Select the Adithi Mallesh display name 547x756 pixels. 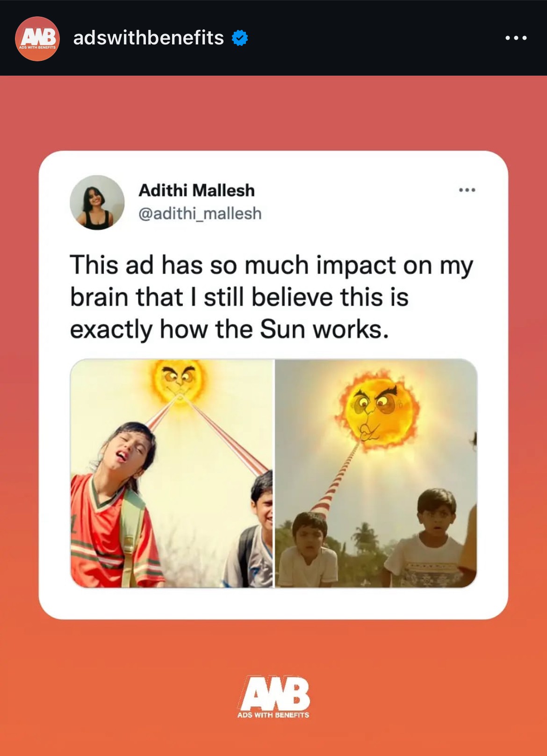[x=196, y=191]
